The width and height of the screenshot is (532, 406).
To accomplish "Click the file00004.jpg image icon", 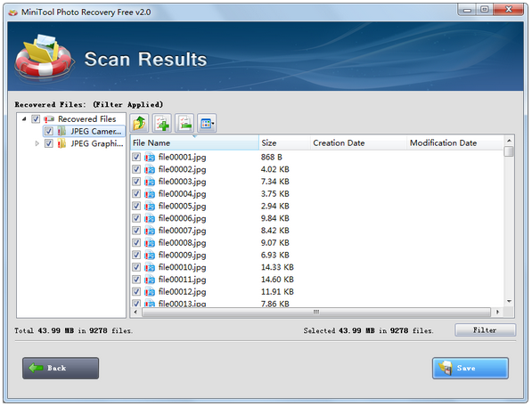I will [x=150, y=194].
